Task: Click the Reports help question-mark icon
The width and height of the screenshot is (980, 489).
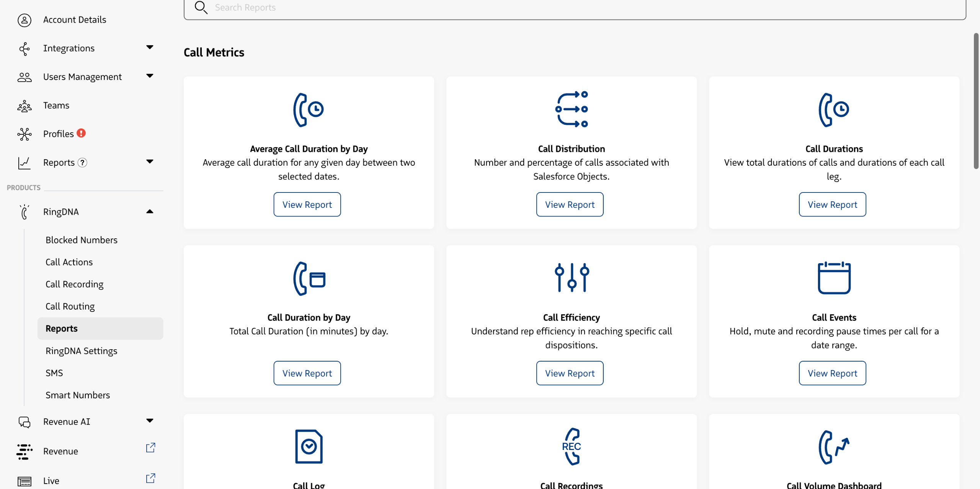Action: click(82, 163)
